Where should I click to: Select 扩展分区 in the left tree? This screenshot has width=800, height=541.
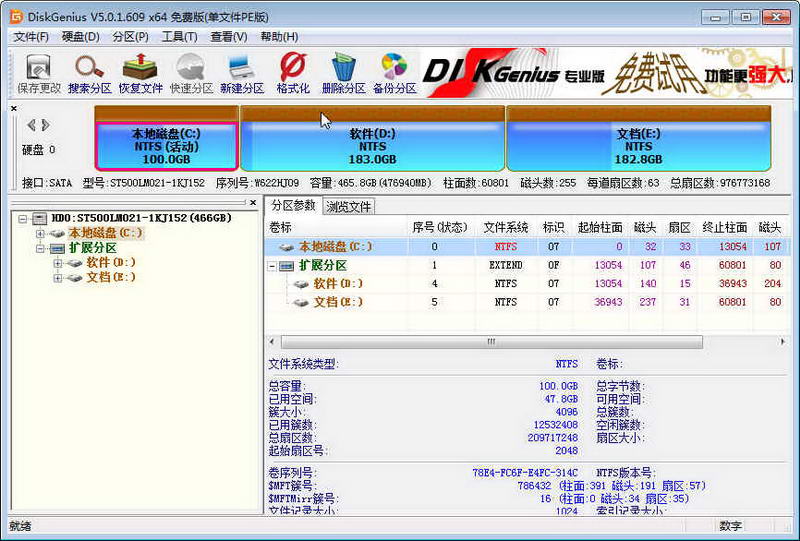coord(93,248)
